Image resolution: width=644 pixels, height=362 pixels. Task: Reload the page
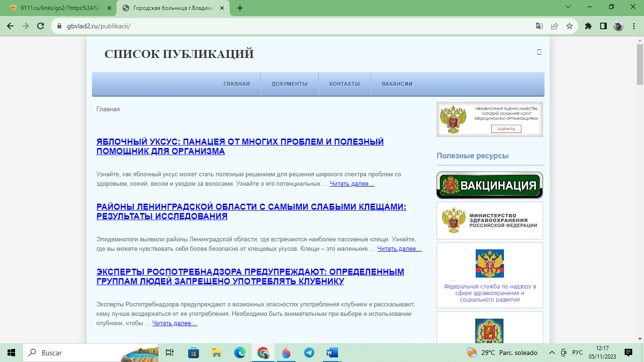pos(41,26)
